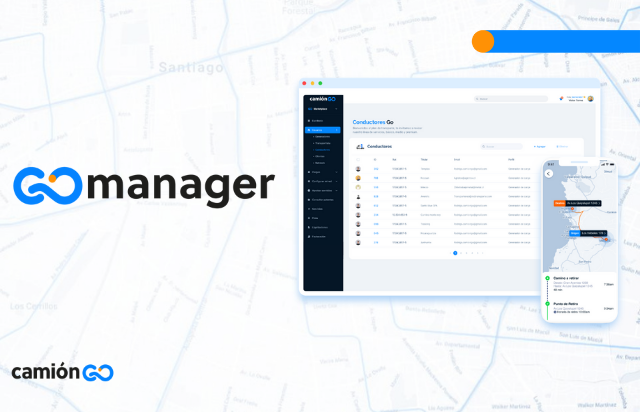
Task: Expand the Cargas sidebar section chevron
Action: pyautogui.click(x=336, y=172)
